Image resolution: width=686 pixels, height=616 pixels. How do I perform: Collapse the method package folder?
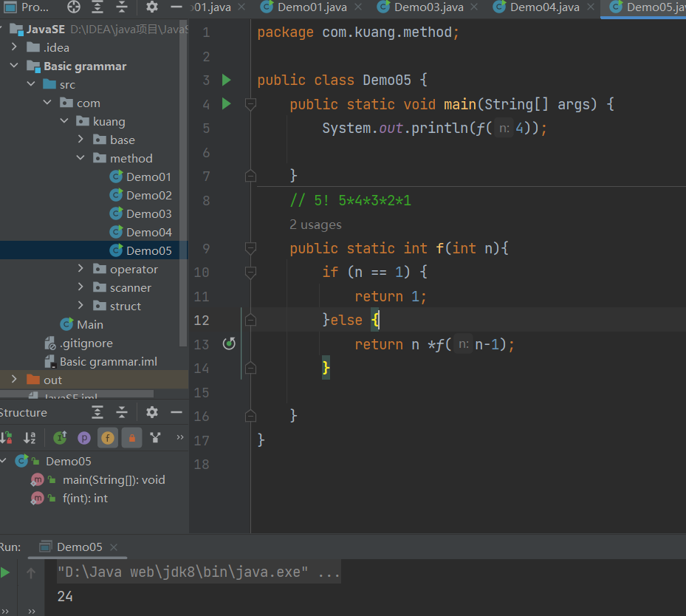[x=81, y=158]
